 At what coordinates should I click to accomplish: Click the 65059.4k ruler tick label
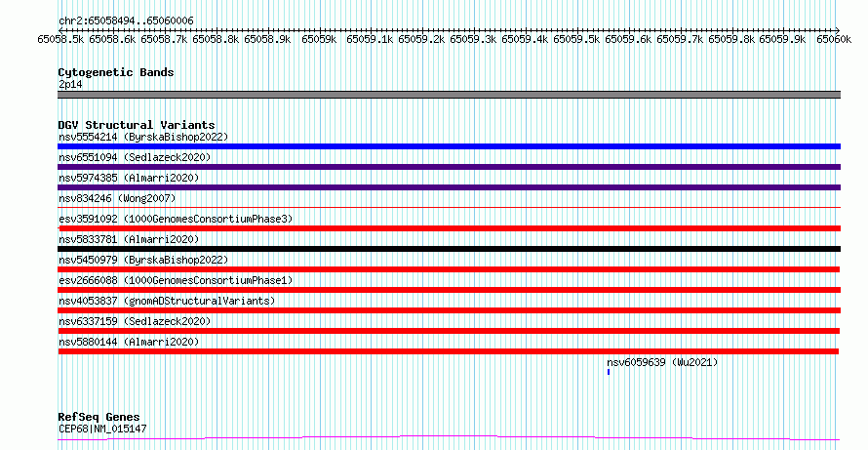pos(525,40)
